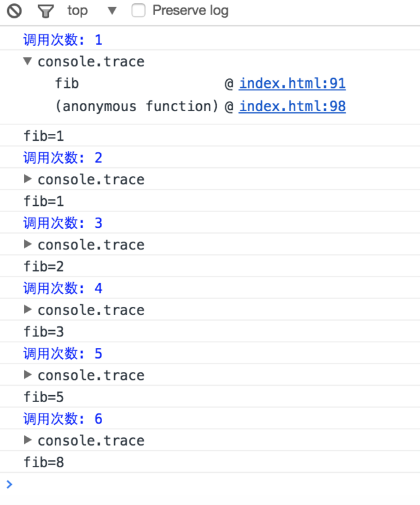Open the source link index.html:98
The height and width of the screenshot is (505, 420).
click(x=291, y=106)
